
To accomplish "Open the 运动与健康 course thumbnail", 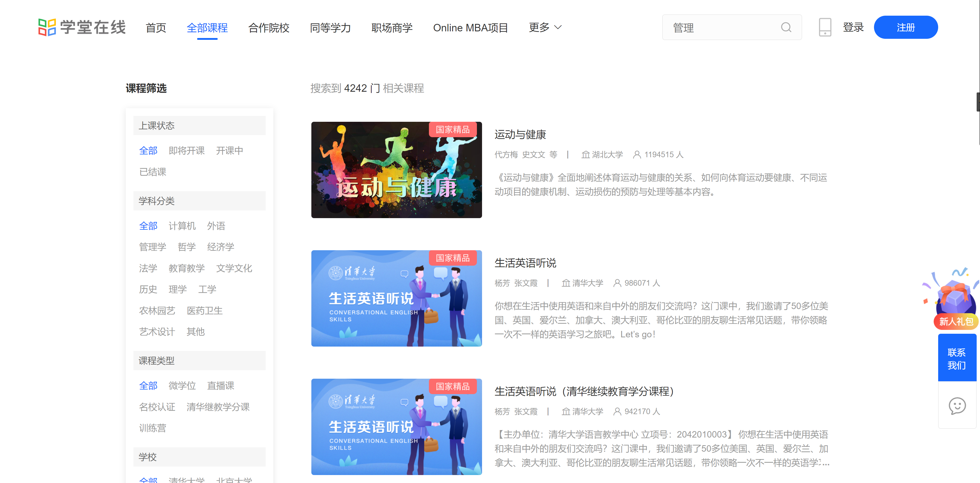I will [x=396, y=170].
